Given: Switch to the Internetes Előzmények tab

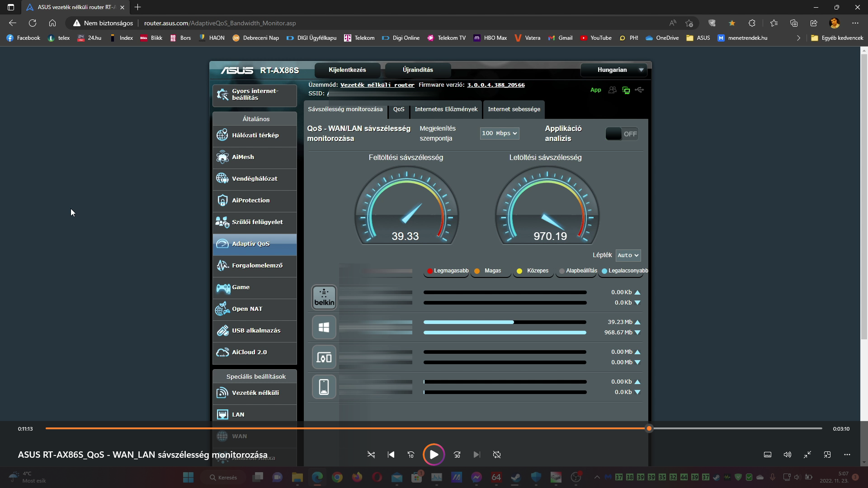Looking at the screenshot, I should point(446,109).
